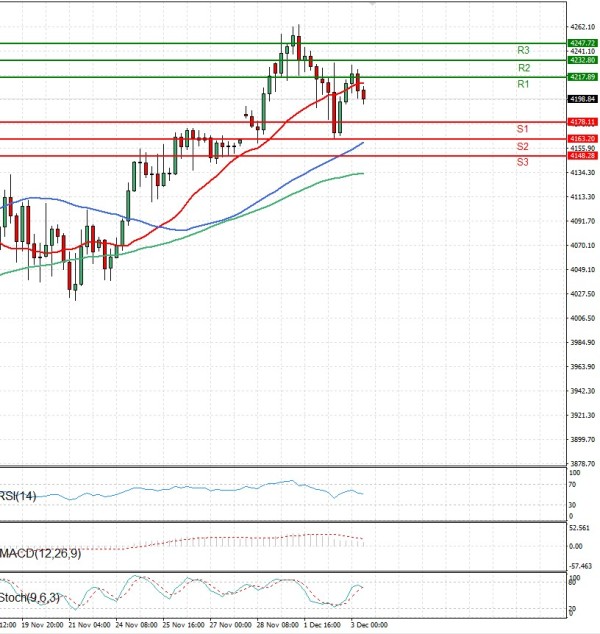Click the 4247.72 green price tag
This screenshot has height=634, width=600.
click(582, 43)
